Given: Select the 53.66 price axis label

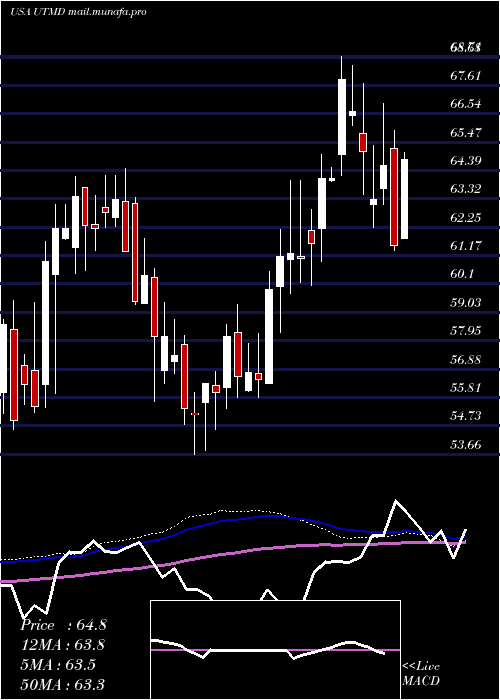Looking at the screenshot, I should tap(466, 445).
